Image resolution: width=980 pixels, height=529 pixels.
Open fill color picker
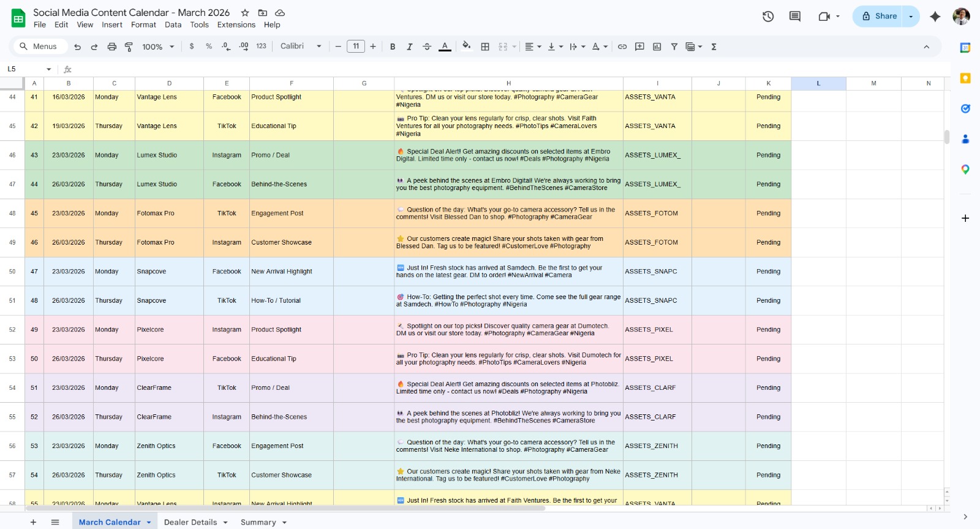[x=467, y=46]
